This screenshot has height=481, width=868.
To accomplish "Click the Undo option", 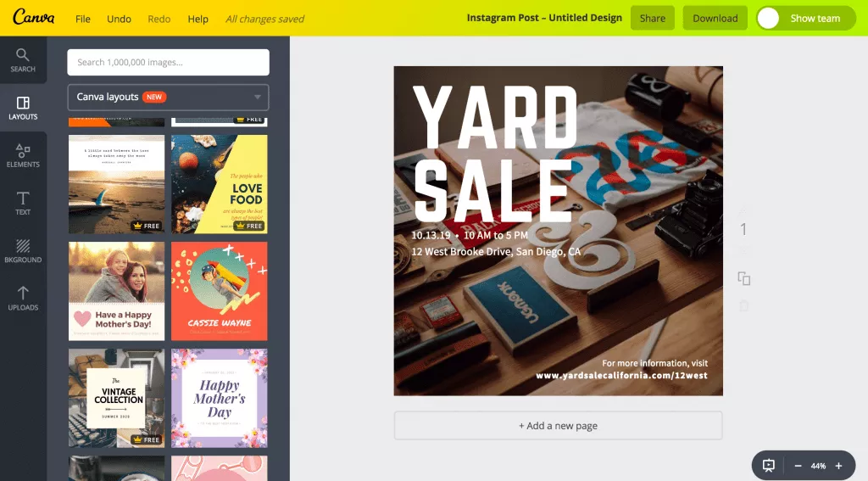I will pyautogui.click(x=119, y=19).
